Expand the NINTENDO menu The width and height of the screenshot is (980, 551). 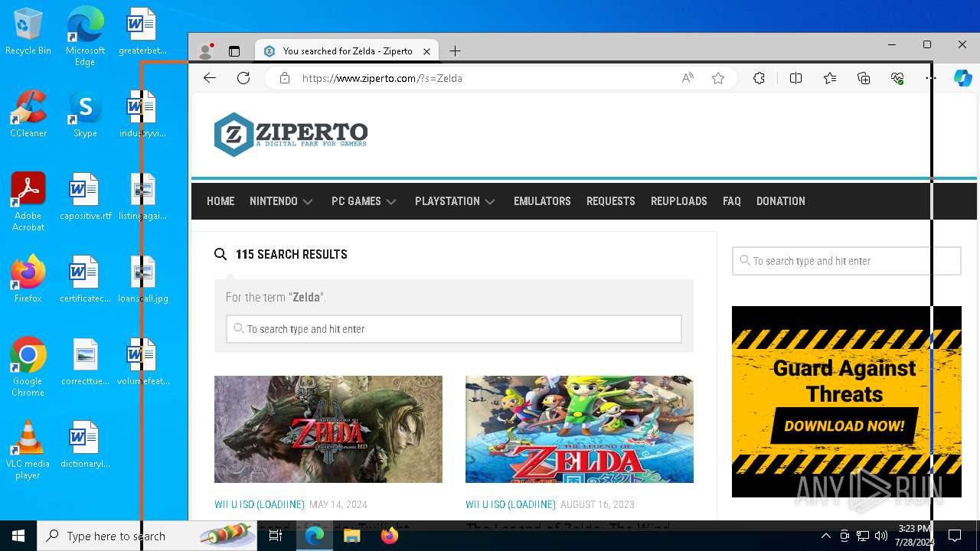click(281, 201)
